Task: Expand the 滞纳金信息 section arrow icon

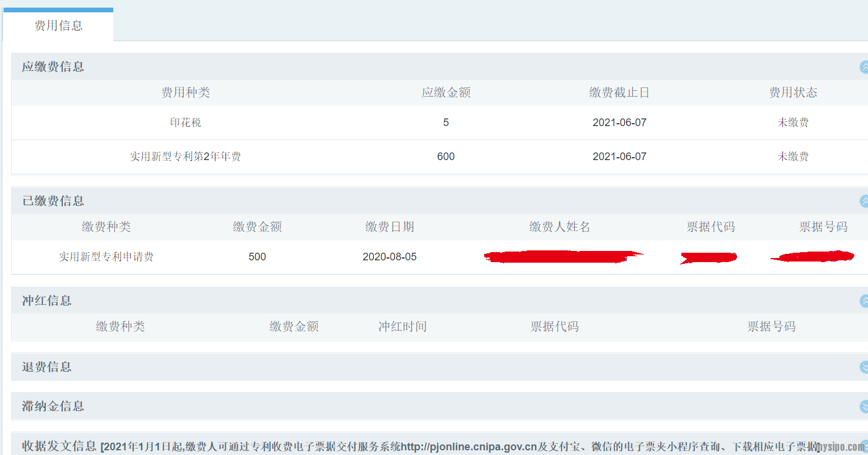Action: [x=864, y=406]
